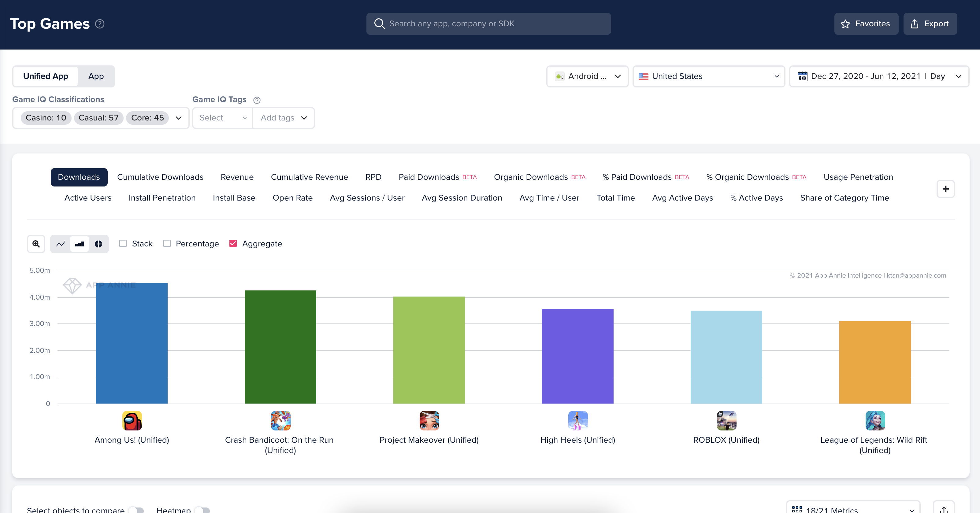Open the date range picker dropdown
Screen dimensions: 980x513
[879, 76]
